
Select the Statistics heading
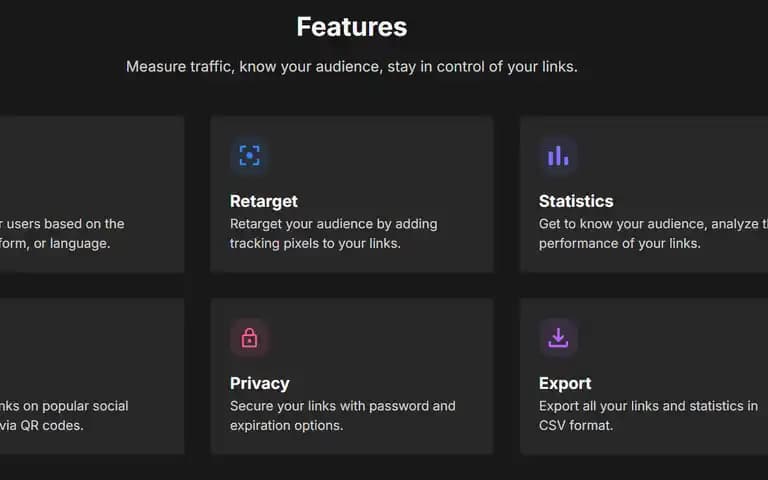click(x=576, y=201)
